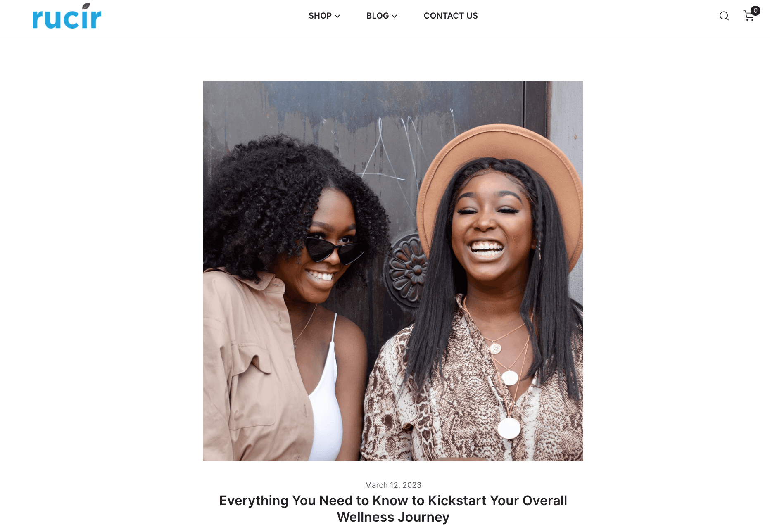Click 'Everything You Need to Know' heading line
This screenshot has height=532, width=770.
pos(393,501)
